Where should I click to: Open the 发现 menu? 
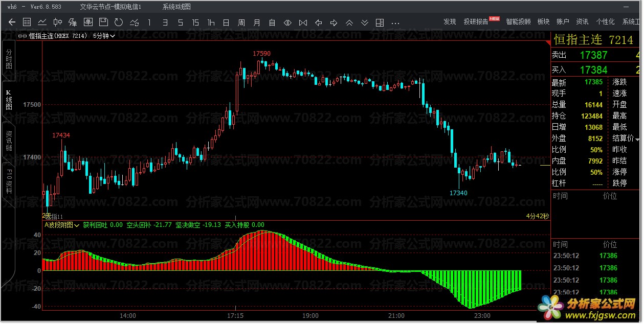tap(450, 21)
